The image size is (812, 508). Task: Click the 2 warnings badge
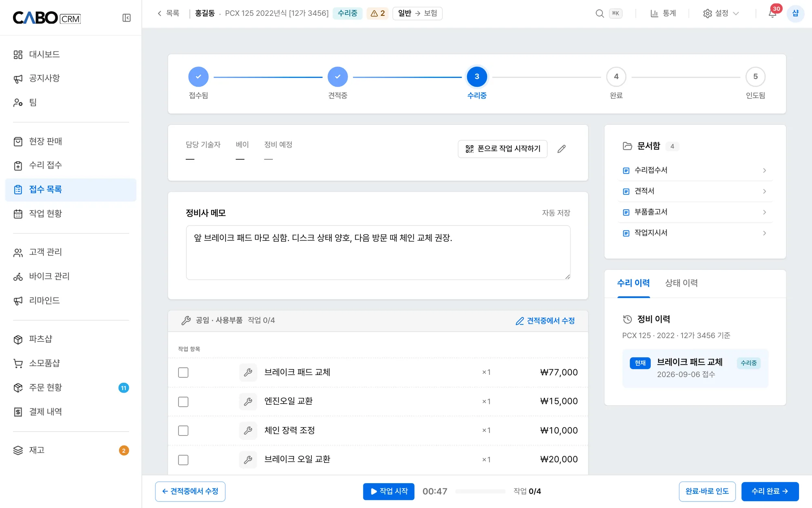coord(378,13)
